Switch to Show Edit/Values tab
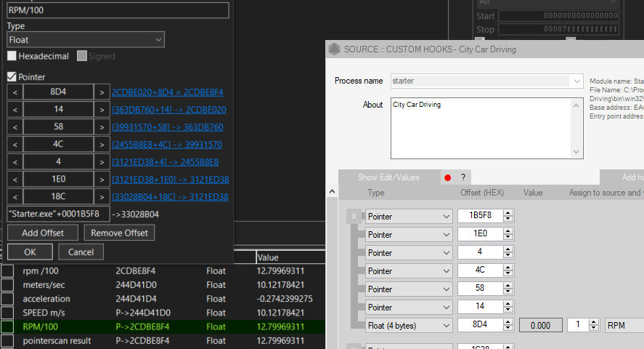Screen dimensions: 644x349 coord(388,177)
